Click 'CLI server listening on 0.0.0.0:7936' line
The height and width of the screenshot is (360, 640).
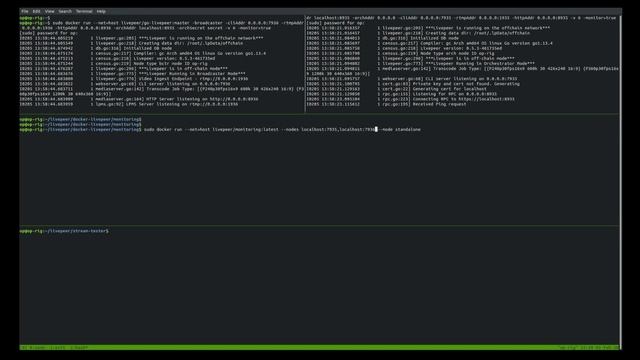(125, 84)
